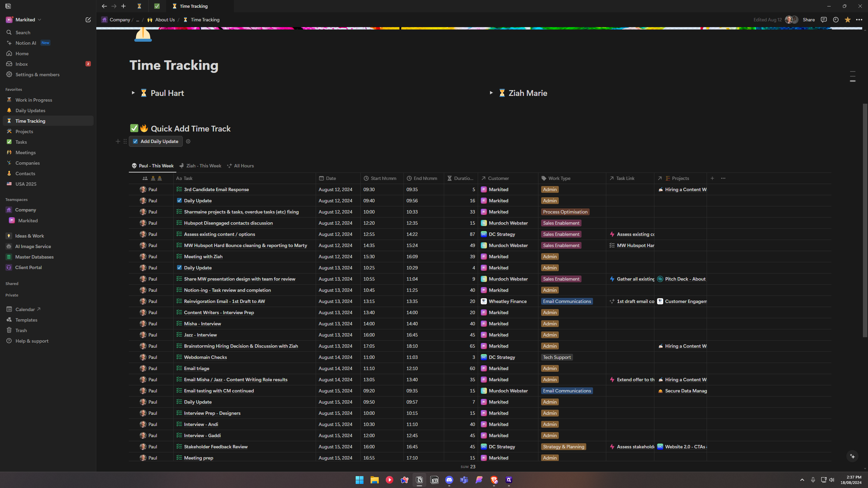Open page history clock icon
Viewport: 868px width, 488px height.
tap(836, 20)
